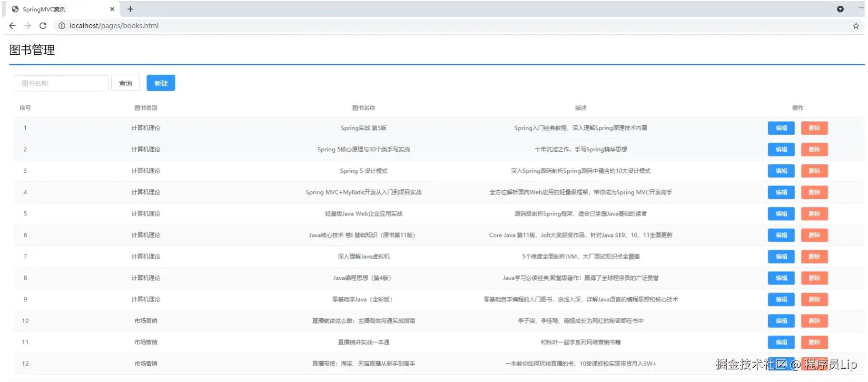Delete the Spring实战 第5版 row
868x382 pixels.
(x=814, y=128)
